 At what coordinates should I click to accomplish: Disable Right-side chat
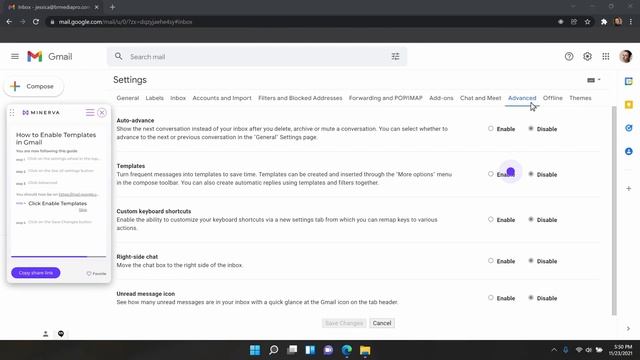coord(531,260)
